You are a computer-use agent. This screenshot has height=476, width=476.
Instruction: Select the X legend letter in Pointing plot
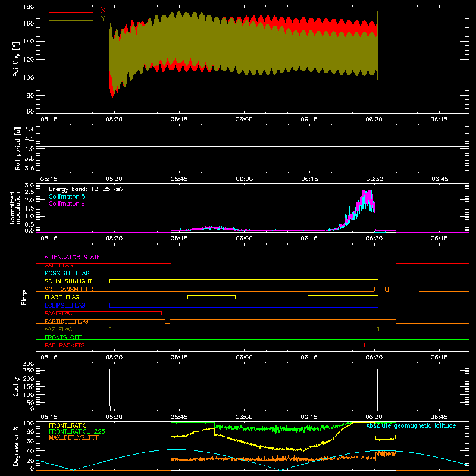pos(103,11)
